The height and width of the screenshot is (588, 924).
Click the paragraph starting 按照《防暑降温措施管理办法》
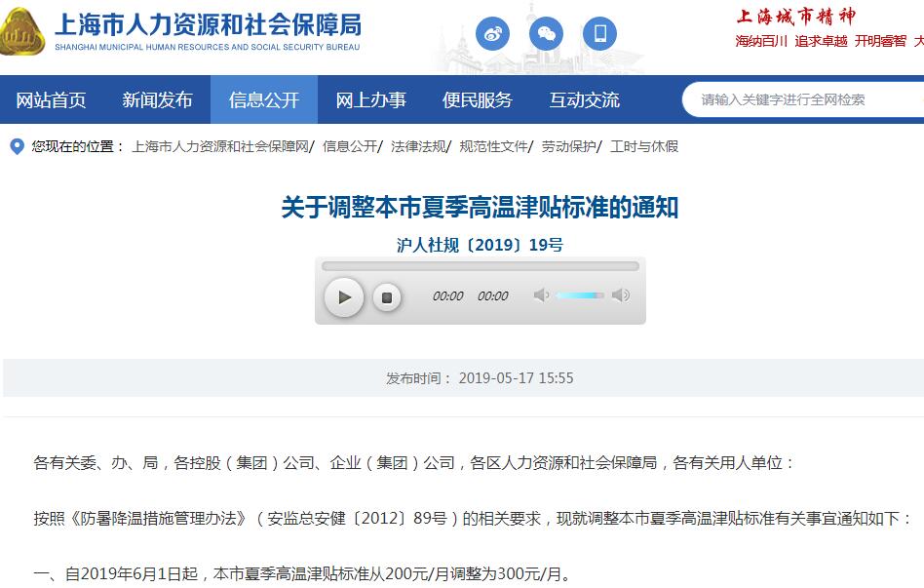pos(473,519)
